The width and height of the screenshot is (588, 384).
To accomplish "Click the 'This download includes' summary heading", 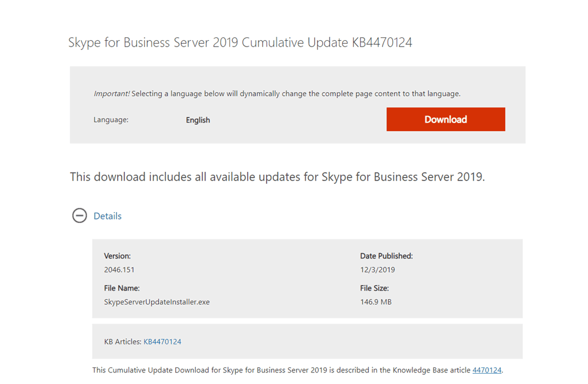I will (x=277, y=177).
